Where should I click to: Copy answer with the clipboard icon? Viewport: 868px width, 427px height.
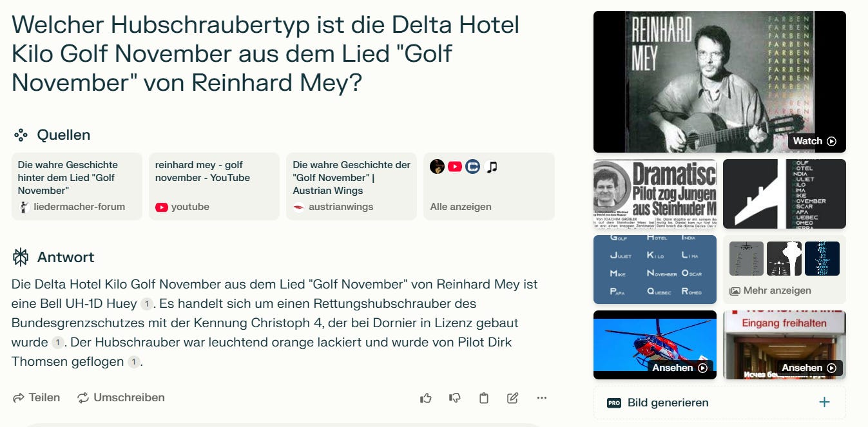coord(484,398)
